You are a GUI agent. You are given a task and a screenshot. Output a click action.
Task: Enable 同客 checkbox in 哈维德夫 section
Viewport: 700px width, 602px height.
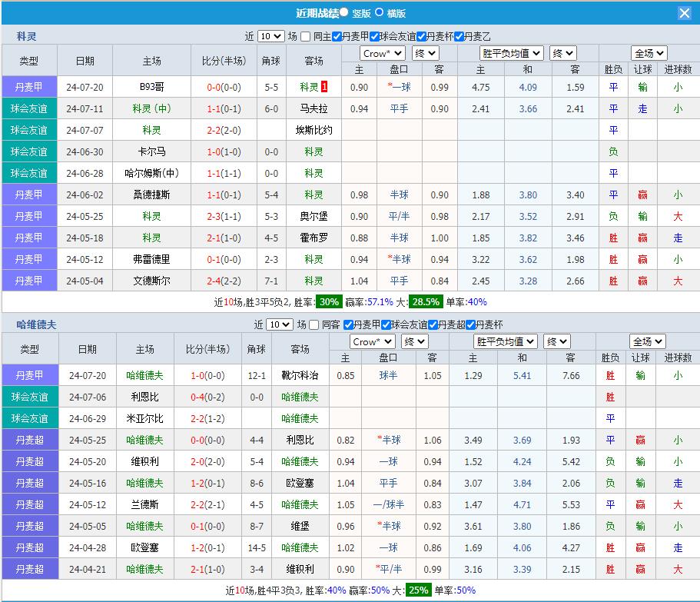coord(315,324)
